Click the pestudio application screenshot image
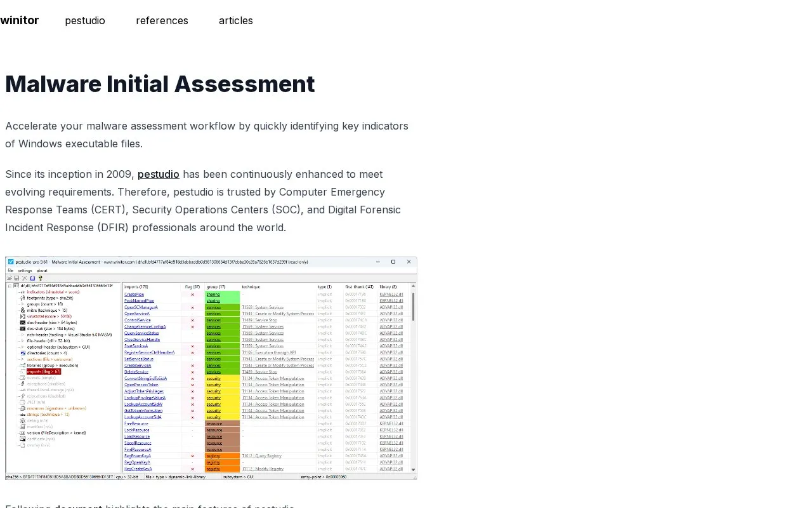Viewport: 812px width, 508px height. [211, 368]
